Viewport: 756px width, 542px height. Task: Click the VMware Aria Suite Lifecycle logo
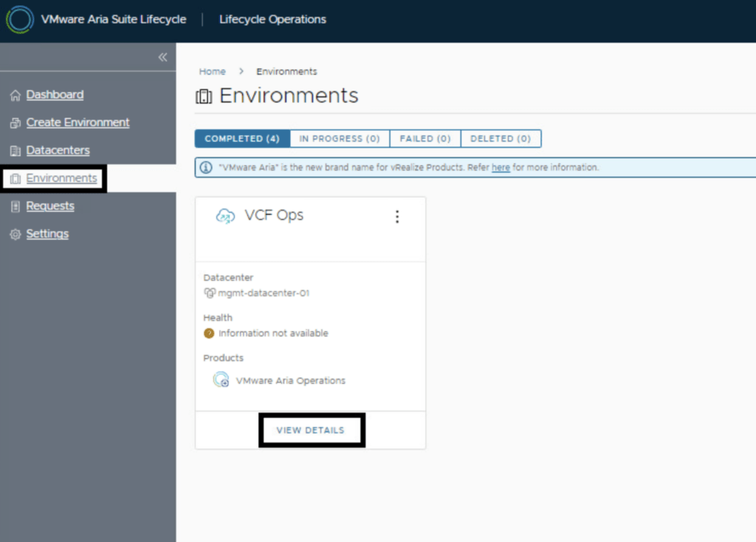click(x=19, y=19)
